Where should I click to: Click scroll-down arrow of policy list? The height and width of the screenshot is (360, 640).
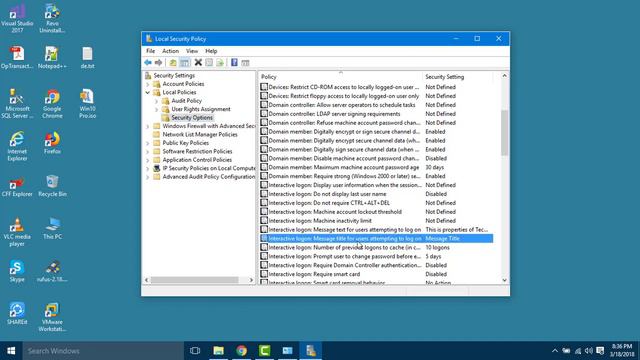(x=504, y=280)
